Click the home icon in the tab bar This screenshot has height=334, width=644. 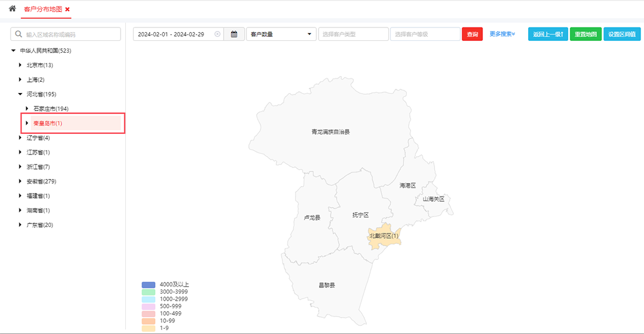12,9
